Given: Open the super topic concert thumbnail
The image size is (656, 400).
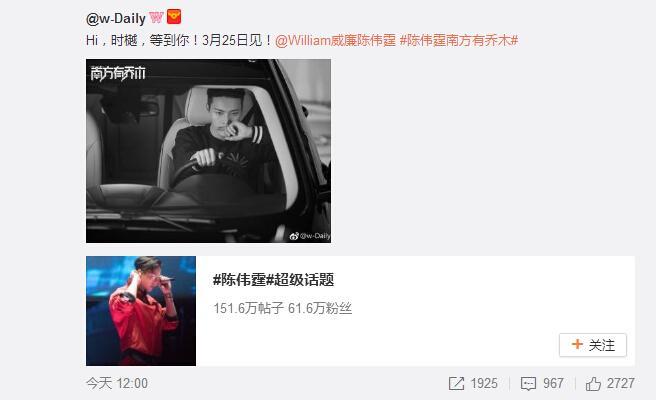Looking at the screenshot, I should point(141,311).
